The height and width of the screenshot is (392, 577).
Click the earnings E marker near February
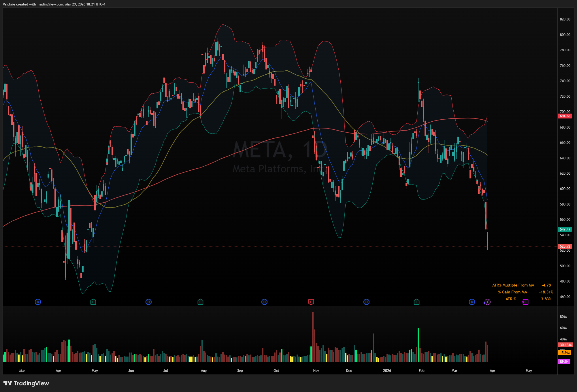click(416, 302)
